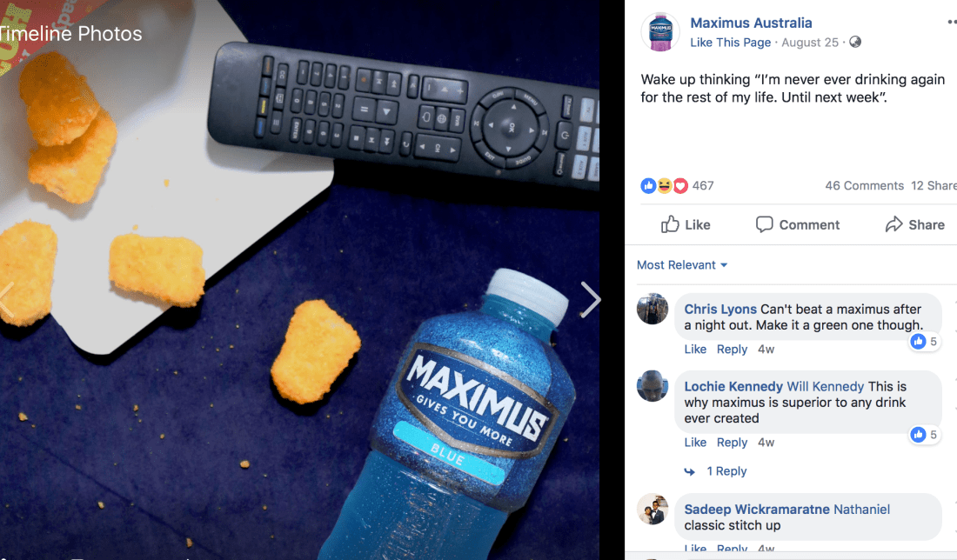Image resolution: width=957 pixels, height=560 pixels.
Task: Click the Maximus Australia page avatar
Action: click(x=660, y=32)
